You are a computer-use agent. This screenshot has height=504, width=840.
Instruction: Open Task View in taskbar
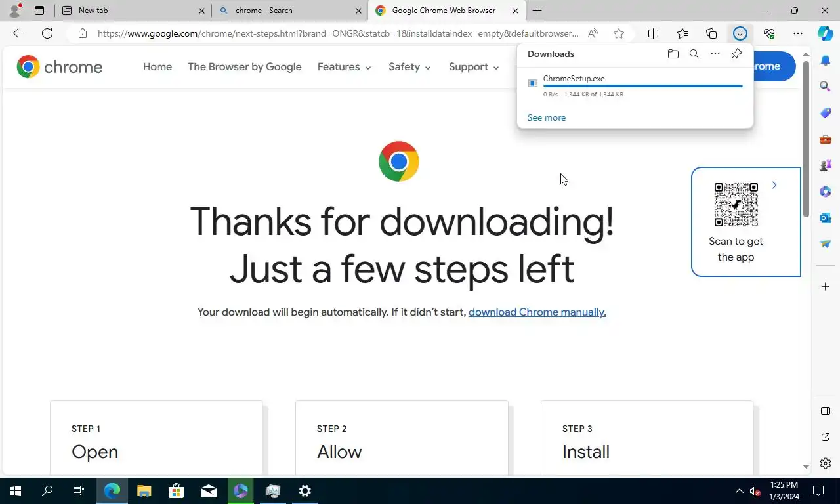point(79,491)
